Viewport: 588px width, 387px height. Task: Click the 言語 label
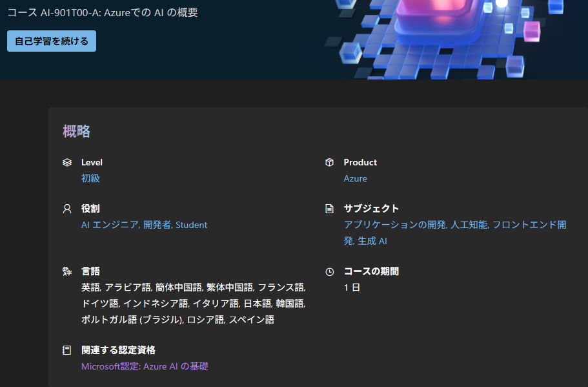[x=90, y=271]
